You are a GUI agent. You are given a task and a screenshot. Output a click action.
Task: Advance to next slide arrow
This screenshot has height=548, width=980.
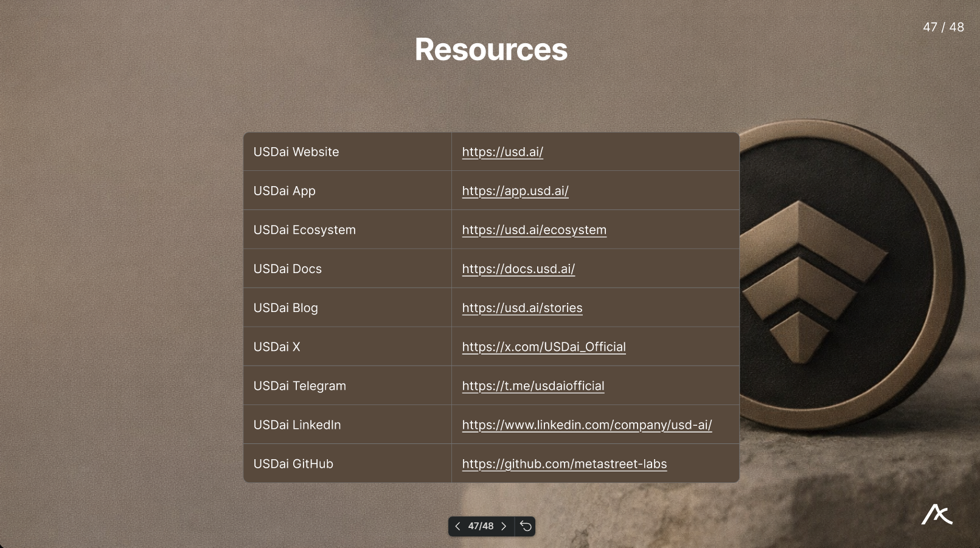[504, 526]
